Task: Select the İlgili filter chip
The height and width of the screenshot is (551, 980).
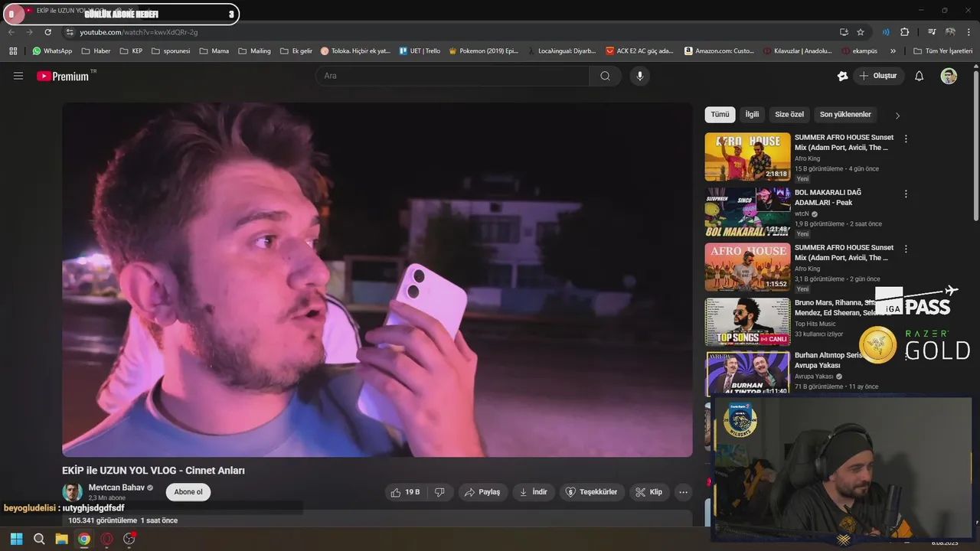Action: point(753,115)
